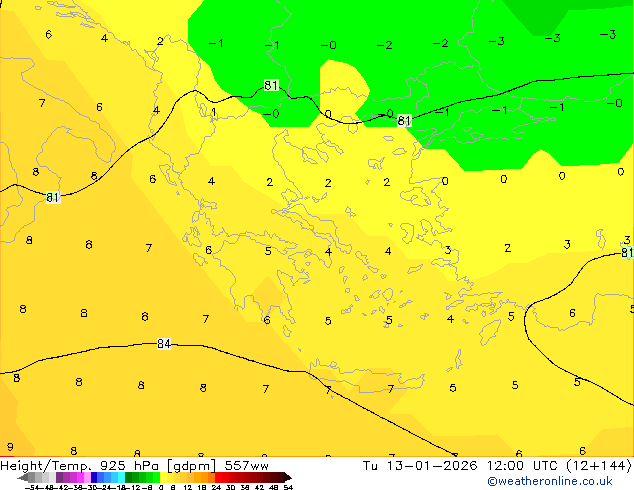This screenshot has height=490, width=634.
Task: Click the legend tick label '54' (positive end)
Action: click(288, 487)
